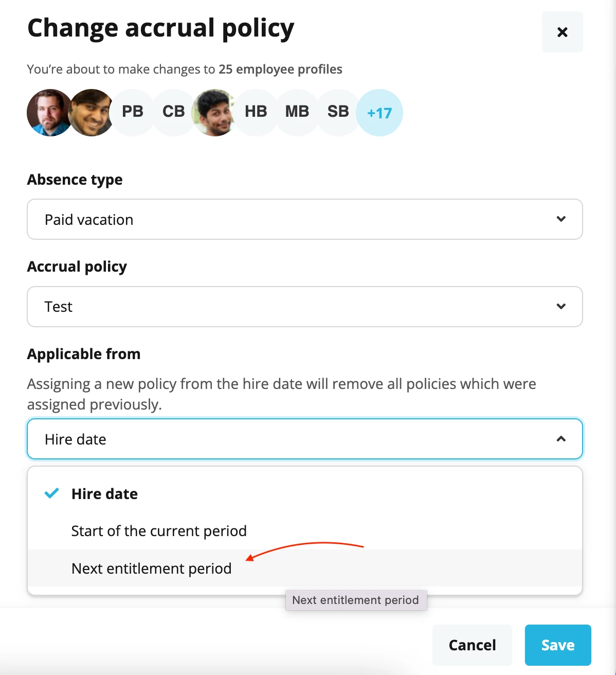Close the Change accrual policy dialog
616x675 pixels.
tap(563, 32)
